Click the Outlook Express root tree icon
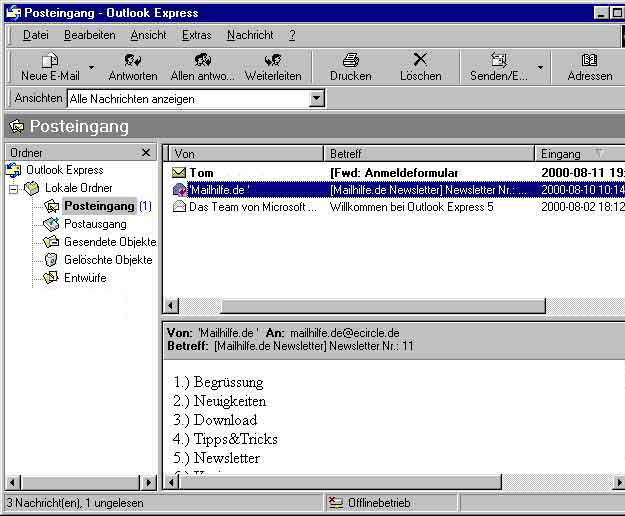Image resolution: width=625 pixels, height=516 pixels. (x=14, y=170)
